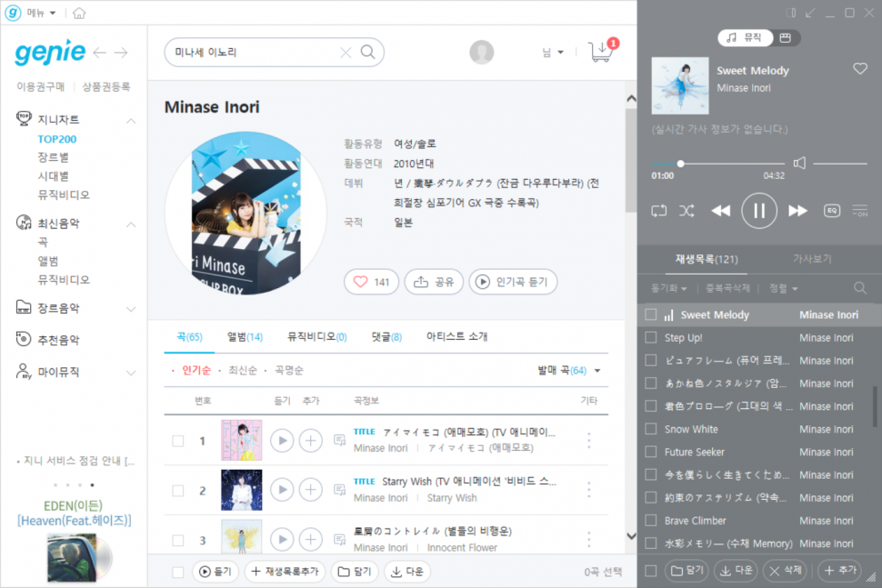Collapse the 최신음악 section
882x588 pixels.
[131, 224]
